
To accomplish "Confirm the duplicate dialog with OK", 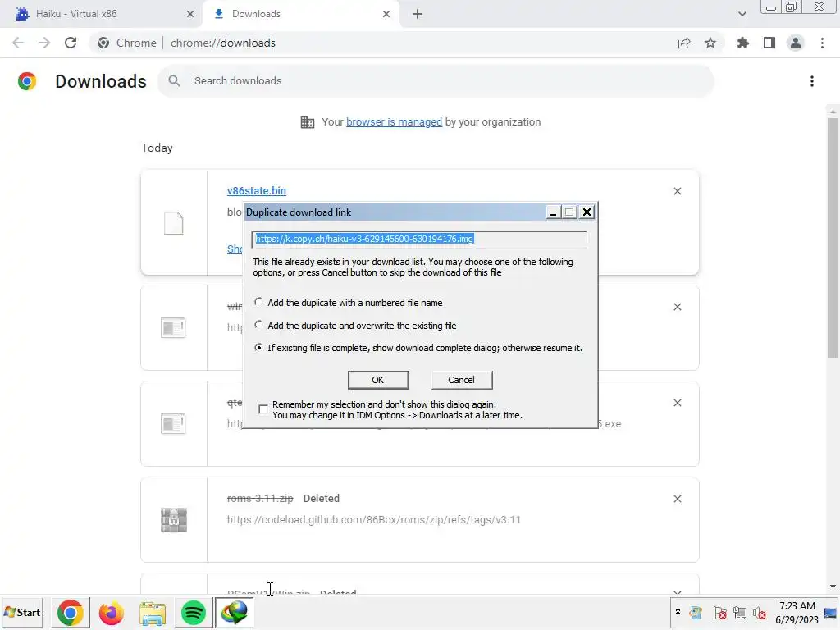I will click(x=377, y=380).
